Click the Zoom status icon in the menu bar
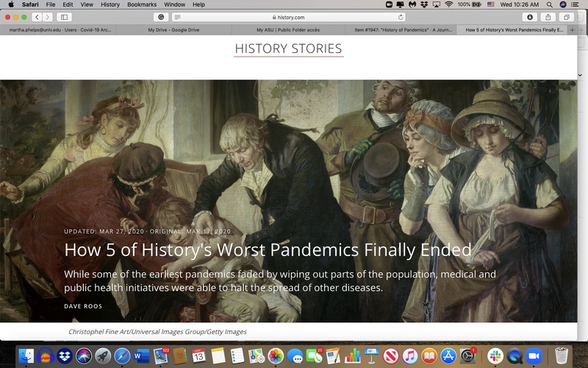The image size is (588, 368). tap(390, 4)
